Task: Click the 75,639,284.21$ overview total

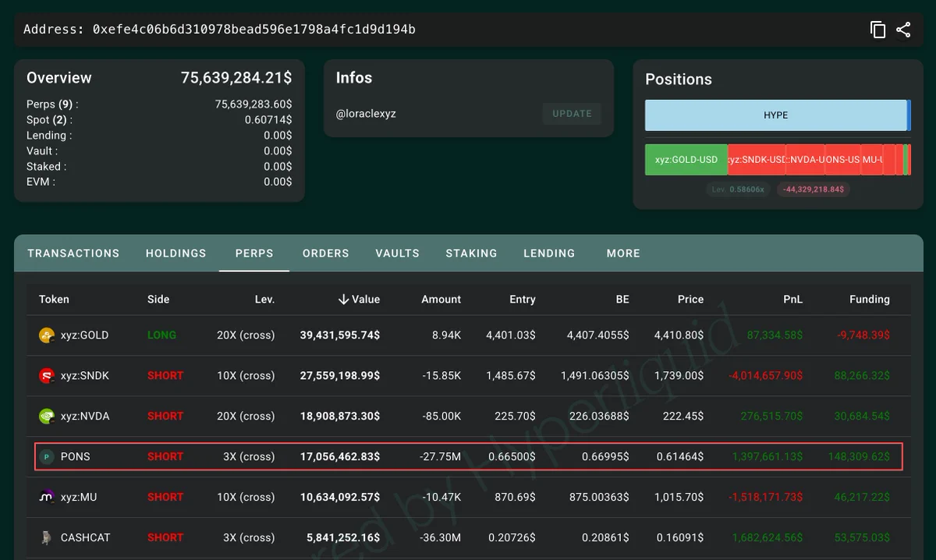Action: coord(236,78)
